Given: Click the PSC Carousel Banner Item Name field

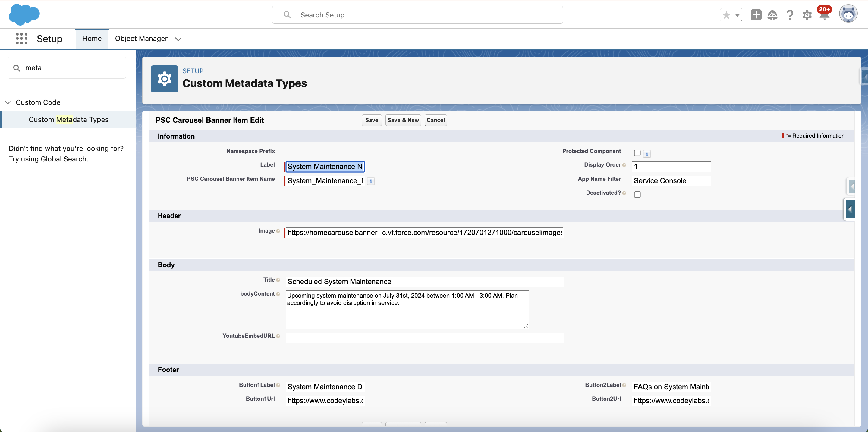Looking at the screenshot, I should pos(325,181).
